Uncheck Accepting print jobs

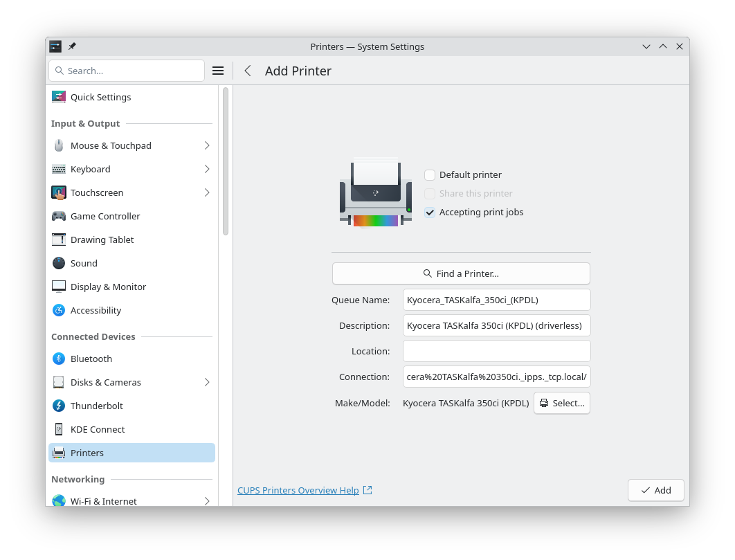[430, 213]
